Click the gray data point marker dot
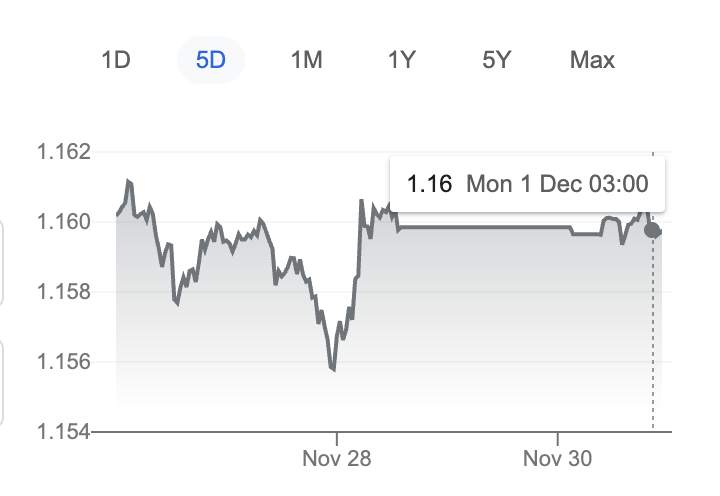Screen dimensions: 720x496 coord(653,231)
